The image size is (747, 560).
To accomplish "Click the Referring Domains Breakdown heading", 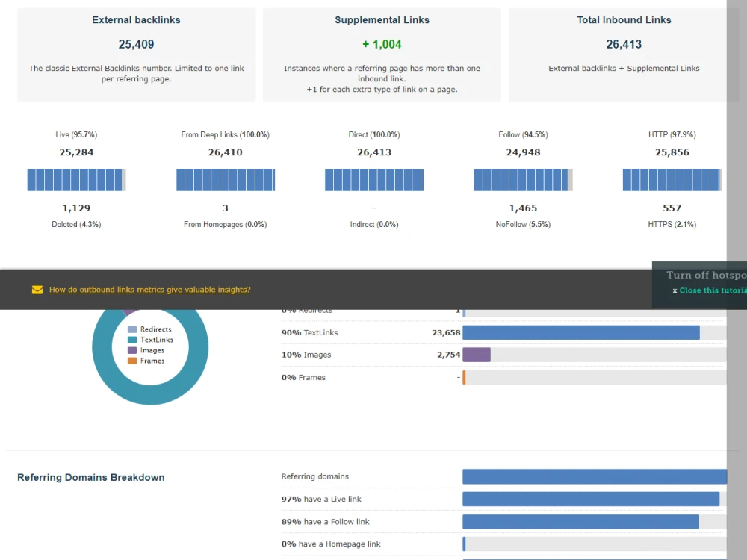I will pos(91,477).
